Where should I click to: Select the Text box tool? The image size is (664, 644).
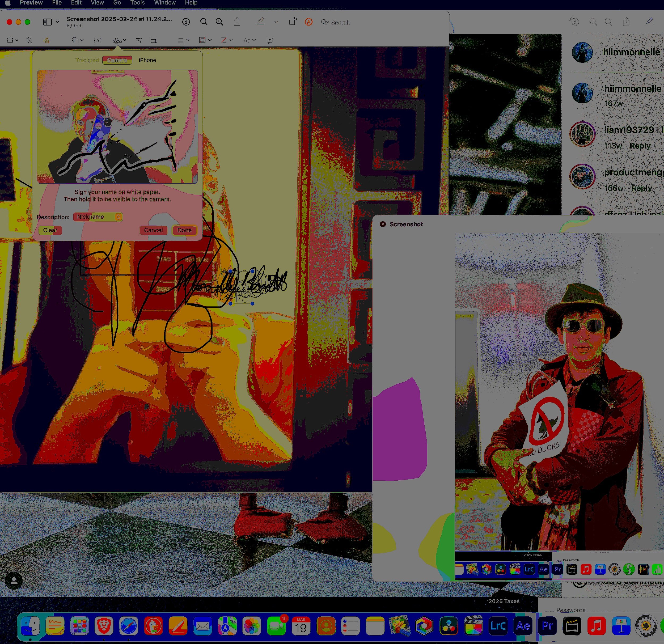click(x=98, y=40)
